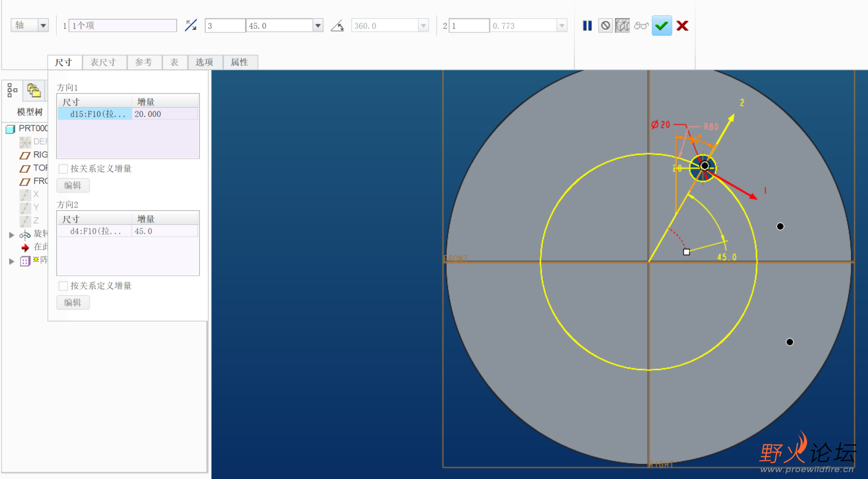The width and height of the screenshot is (868, 479).
Task: Enable 按关系定义增量 under 方向1
Action: click(x=63, y=169)
